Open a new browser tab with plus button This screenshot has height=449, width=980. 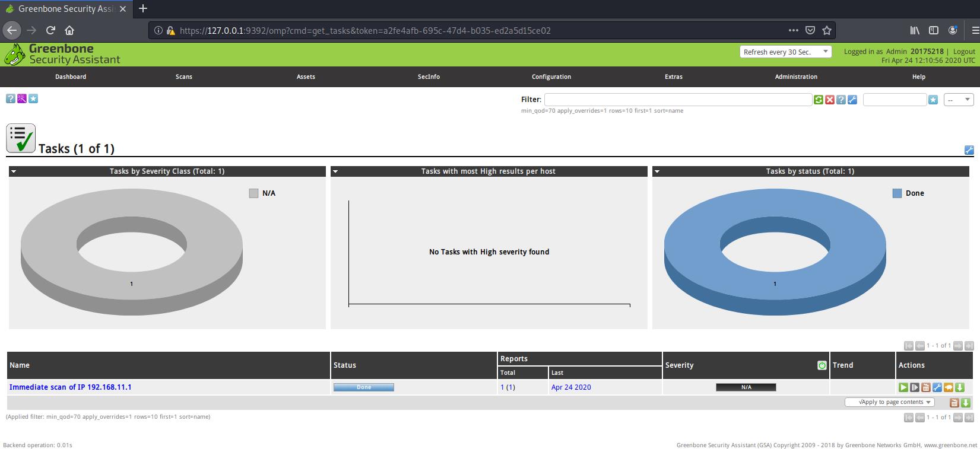143,8
